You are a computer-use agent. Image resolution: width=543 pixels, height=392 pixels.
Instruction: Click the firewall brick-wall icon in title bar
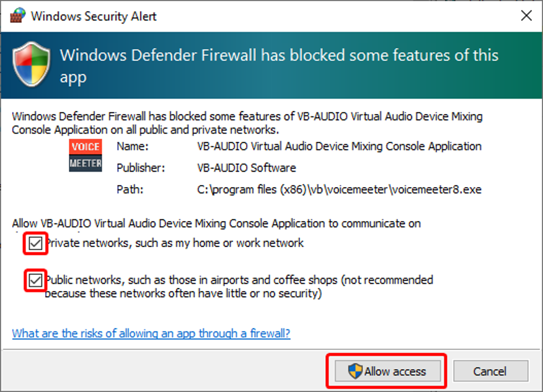coord(17,15)
